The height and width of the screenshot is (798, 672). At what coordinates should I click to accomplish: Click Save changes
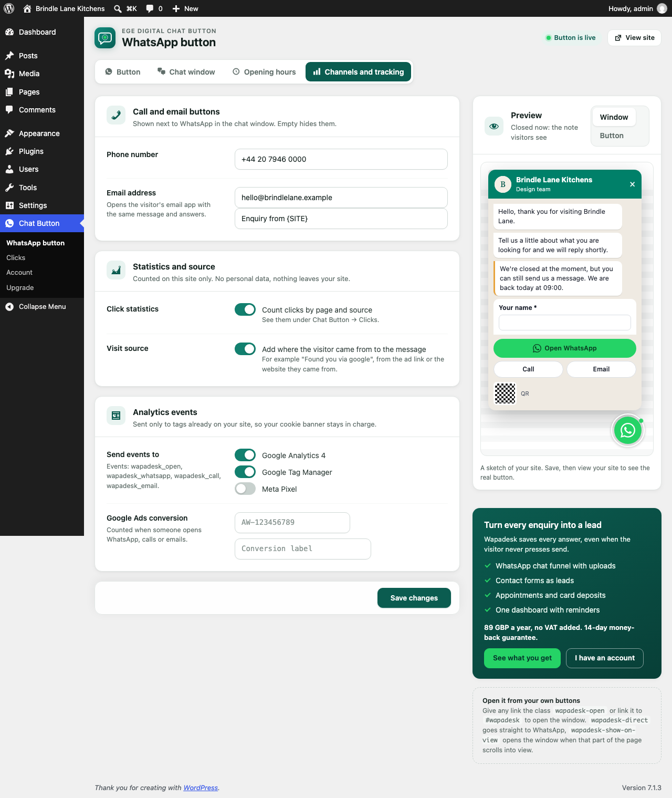(x=414, y=598)
